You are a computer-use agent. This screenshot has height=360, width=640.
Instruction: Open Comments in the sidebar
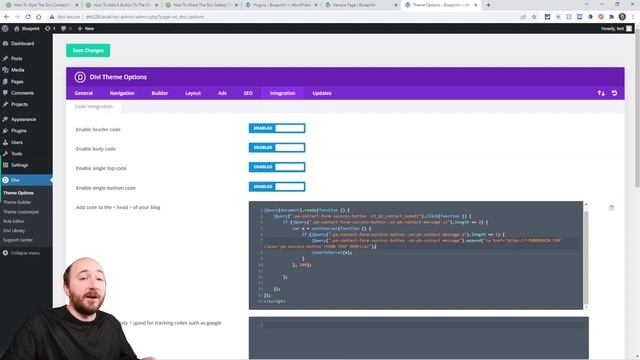click(x=22, y=93)
